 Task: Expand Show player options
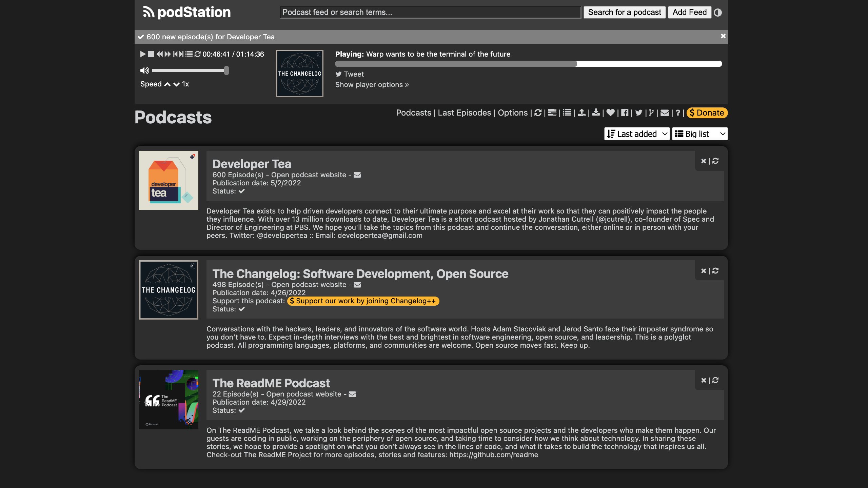[x=372, y=85]
